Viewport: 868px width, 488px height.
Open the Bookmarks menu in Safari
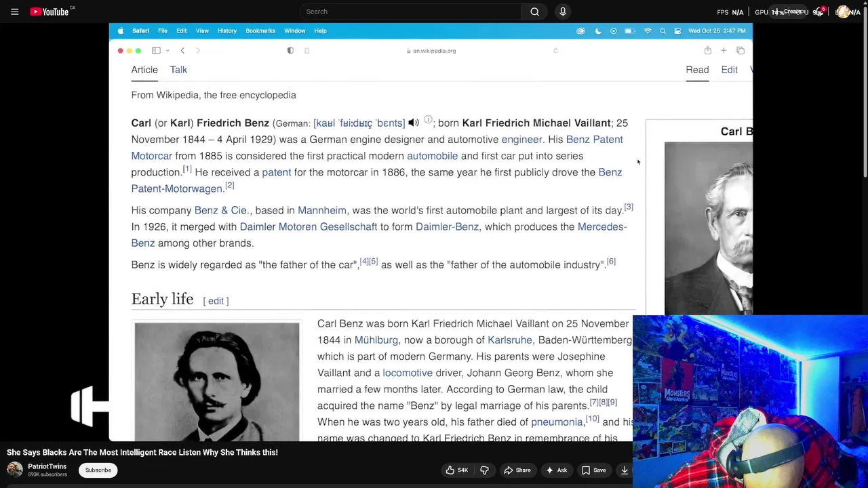pos(260,30)
